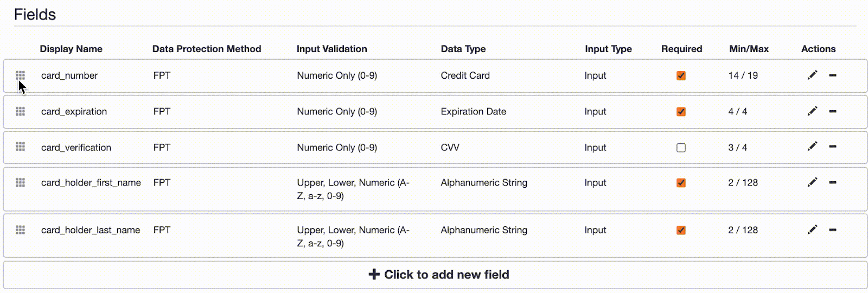Open the editor for the card_verification field

pyautogui.click(x=812, y=146)
